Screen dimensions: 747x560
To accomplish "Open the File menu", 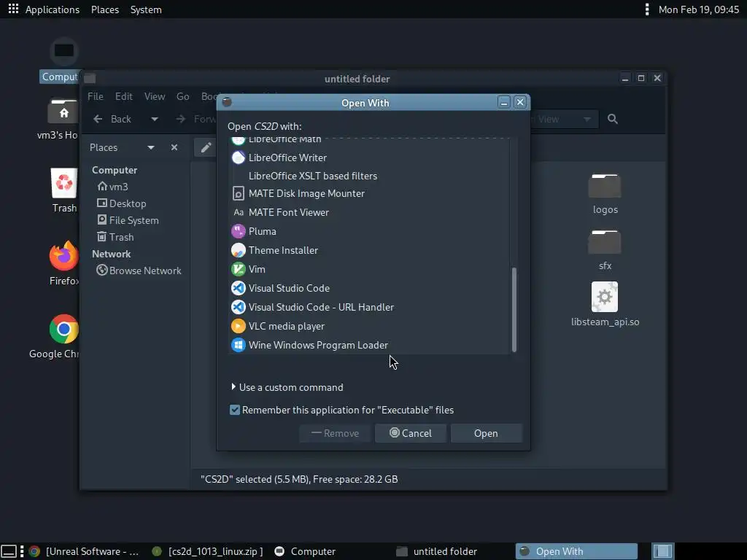I will click(x=96, y=96).
